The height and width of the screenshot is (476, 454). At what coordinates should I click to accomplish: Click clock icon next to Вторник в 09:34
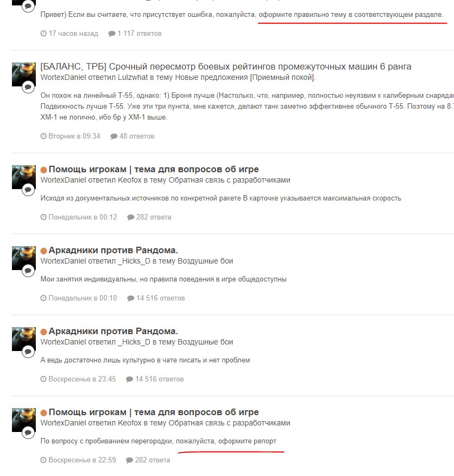coord(43,136)
